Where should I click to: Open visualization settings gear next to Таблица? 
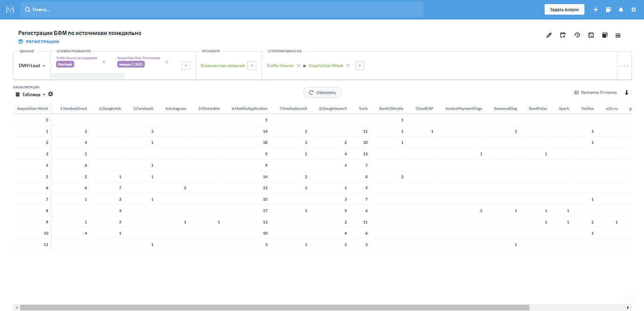(50, 94)
